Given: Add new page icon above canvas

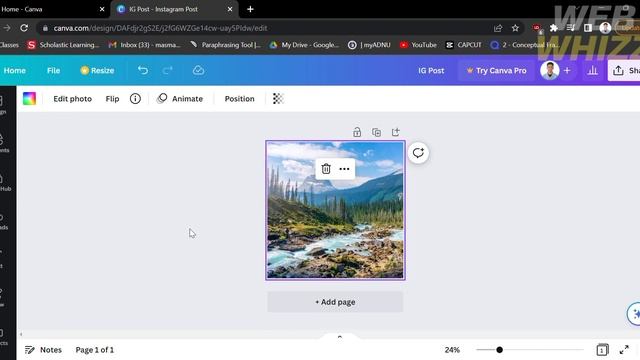Looking at the screenshot, I should click(x=396, y=132).
